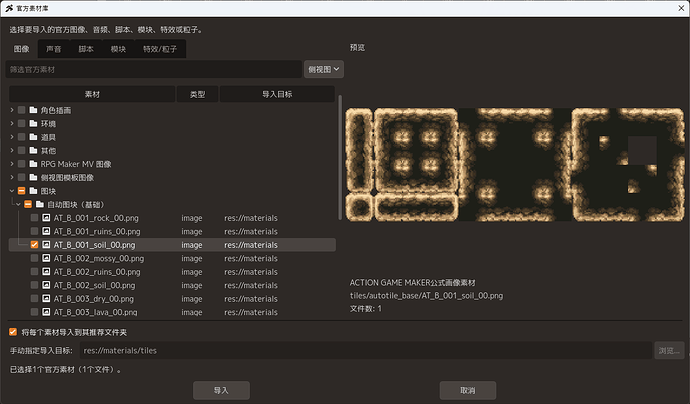Expand the 道具 folder
Screen dimensions: 690x404
pyautogui.click(x=12, y=137)
